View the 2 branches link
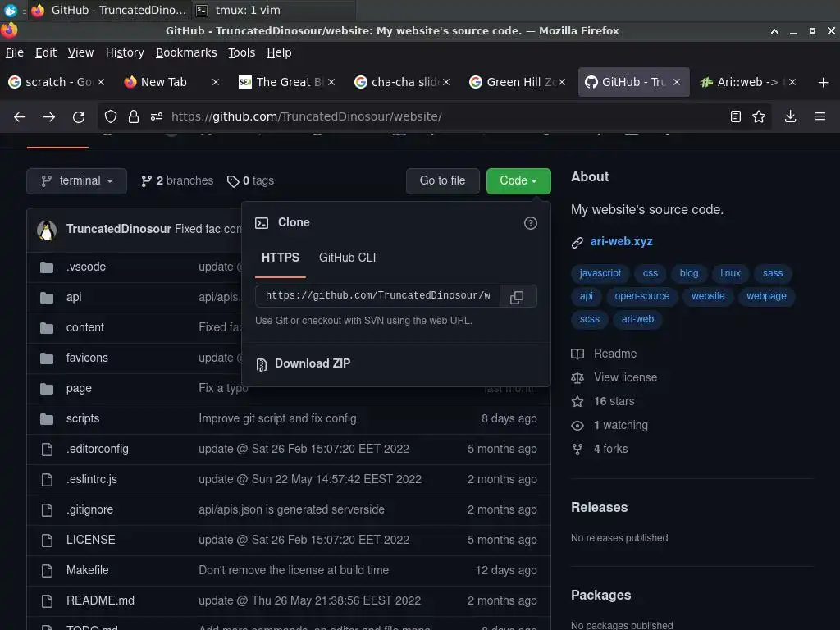Viewport: 840px width, 630px height. pyautogui.click(x=177, y=181)
